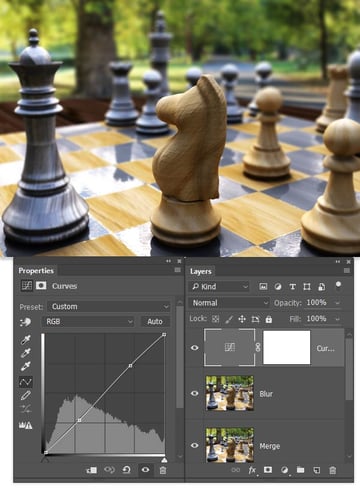Image resolution: width=360 pixels, height=490 pixels.
Task: Filter layers by shape layer icon
Action: 307,286
